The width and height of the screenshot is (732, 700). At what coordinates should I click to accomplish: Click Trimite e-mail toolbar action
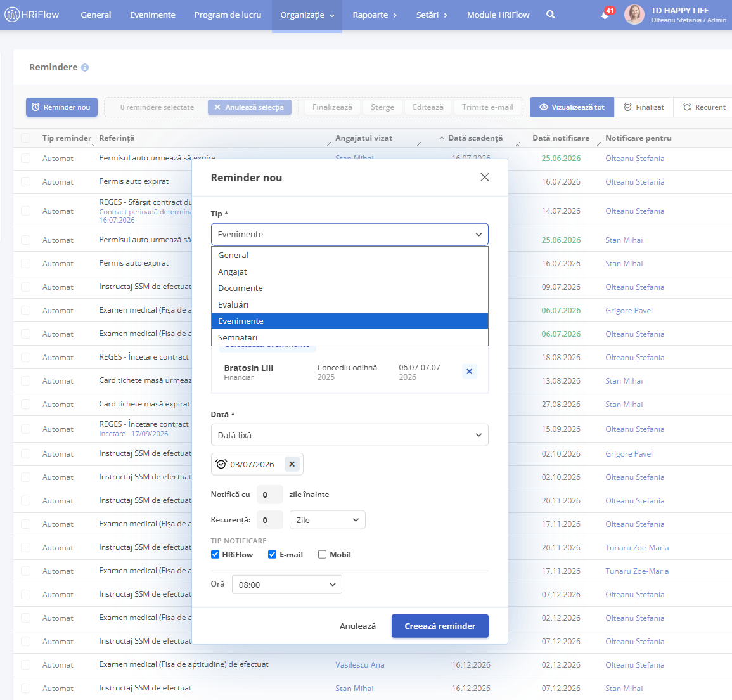(x=487, y=107)
